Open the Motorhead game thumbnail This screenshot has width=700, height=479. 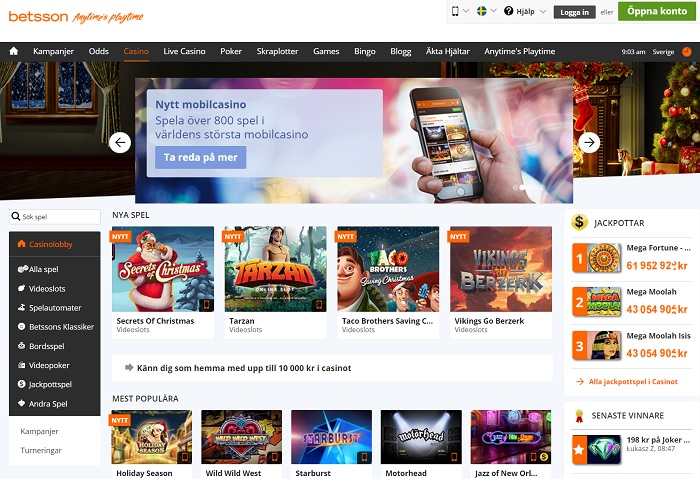(x=421, y=437)
